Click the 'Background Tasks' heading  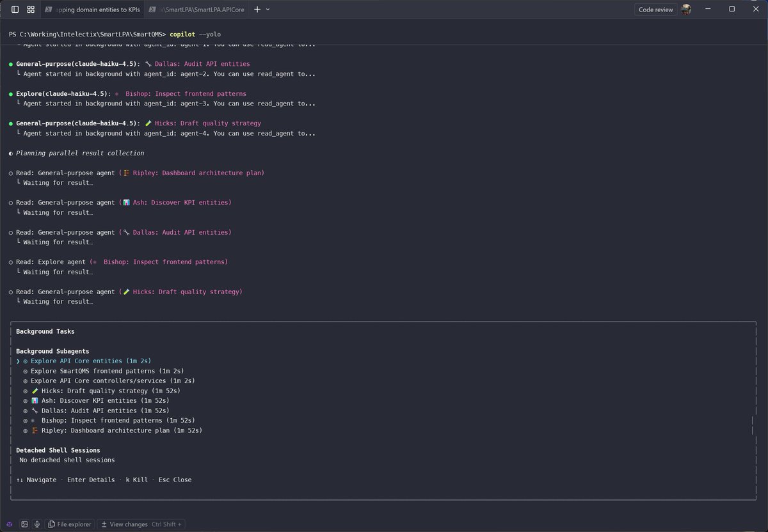click(45, 331)
